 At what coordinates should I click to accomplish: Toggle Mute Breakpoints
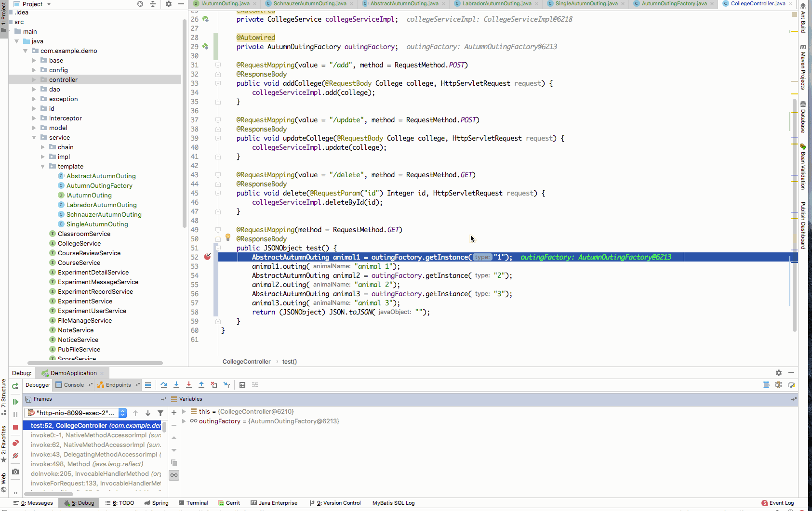pyautogui.click(x=15, y=456)
